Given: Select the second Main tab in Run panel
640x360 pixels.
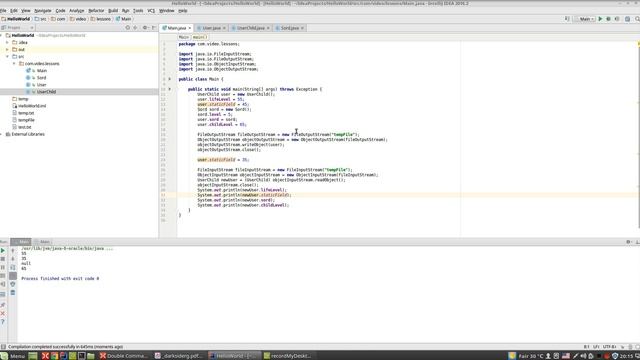Looking at the screenshot, I should click(x=42, y=242).
